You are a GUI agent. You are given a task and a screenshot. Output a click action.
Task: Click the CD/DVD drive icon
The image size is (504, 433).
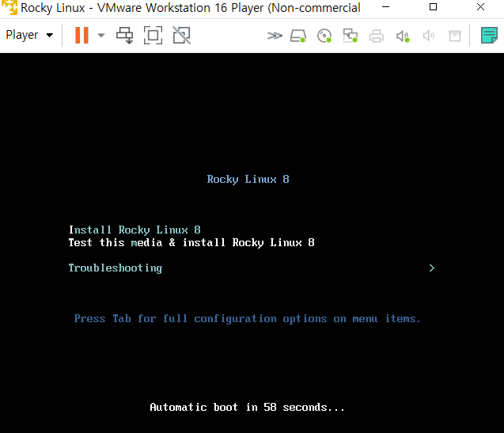[324, 36]
